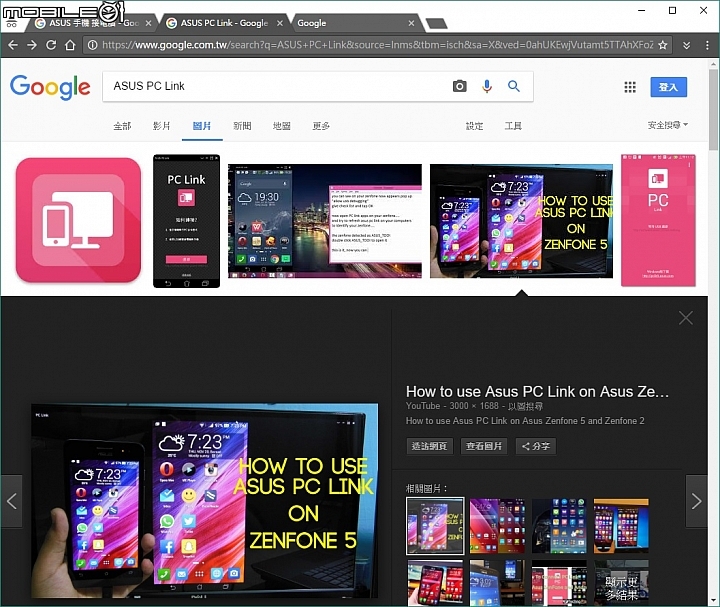Image resolution: width=720 pixels, height=607 pixels.
Task: View site info icon in address bar
Action: pos(92,45)
